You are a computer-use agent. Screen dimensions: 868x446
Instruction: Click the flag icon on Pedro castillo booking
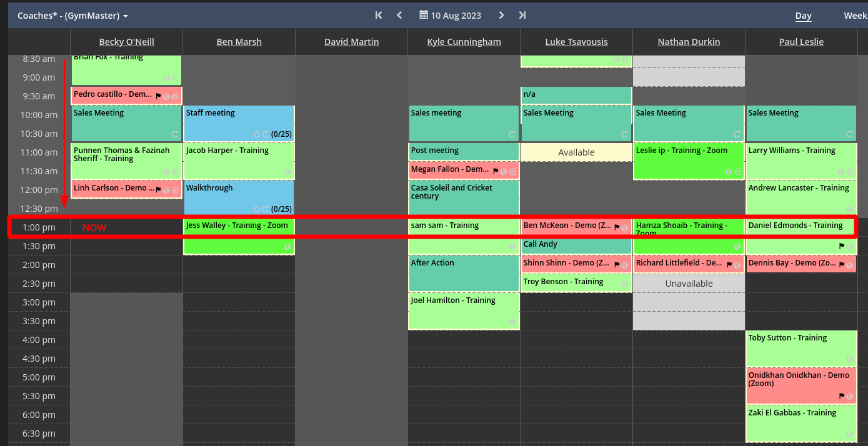coord(158,97)
